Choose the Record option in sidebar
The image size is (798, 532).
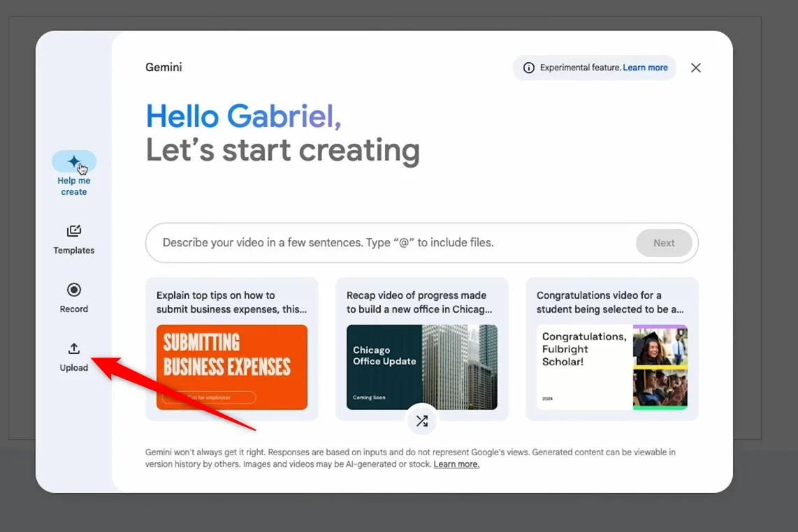pos(74,298)
